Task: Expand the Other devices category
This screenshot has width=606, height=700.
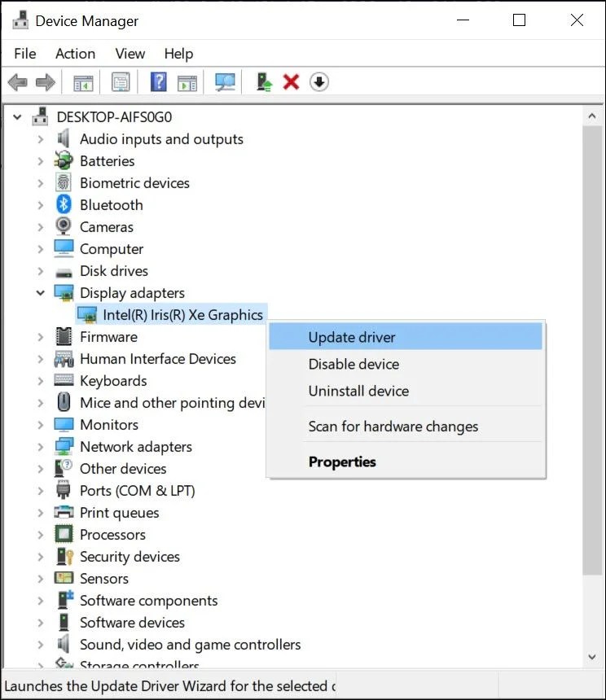Action: pyautogui.click(x=40, y=469)
